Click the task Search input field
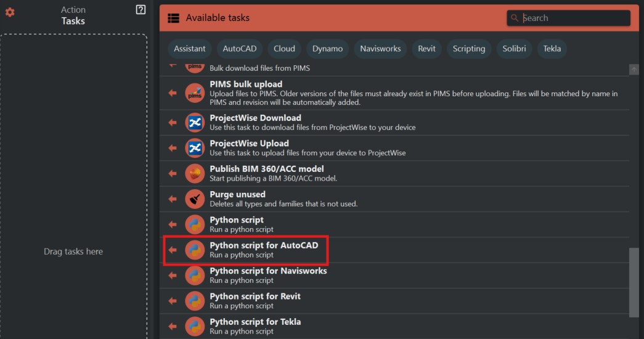 point(573,18)
